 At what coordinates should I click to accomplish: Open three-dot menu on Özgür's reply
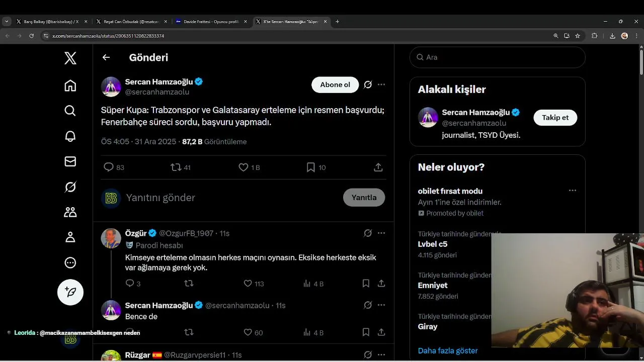coord(381,233)
